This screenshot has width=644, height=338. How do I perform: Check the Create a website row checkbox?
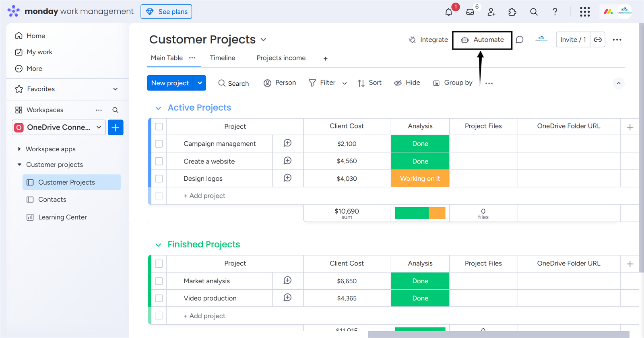tap(159, 161)
